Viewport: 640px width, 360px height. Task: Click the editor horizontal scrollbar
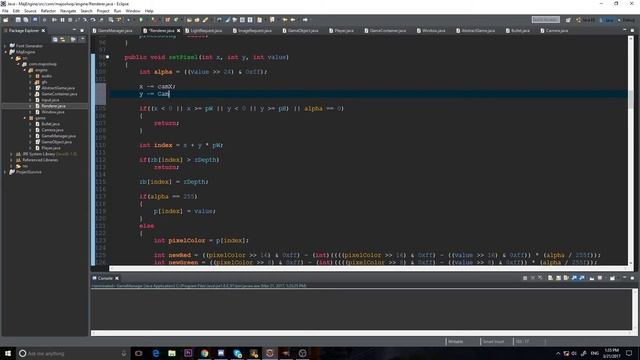pos(369,269)
